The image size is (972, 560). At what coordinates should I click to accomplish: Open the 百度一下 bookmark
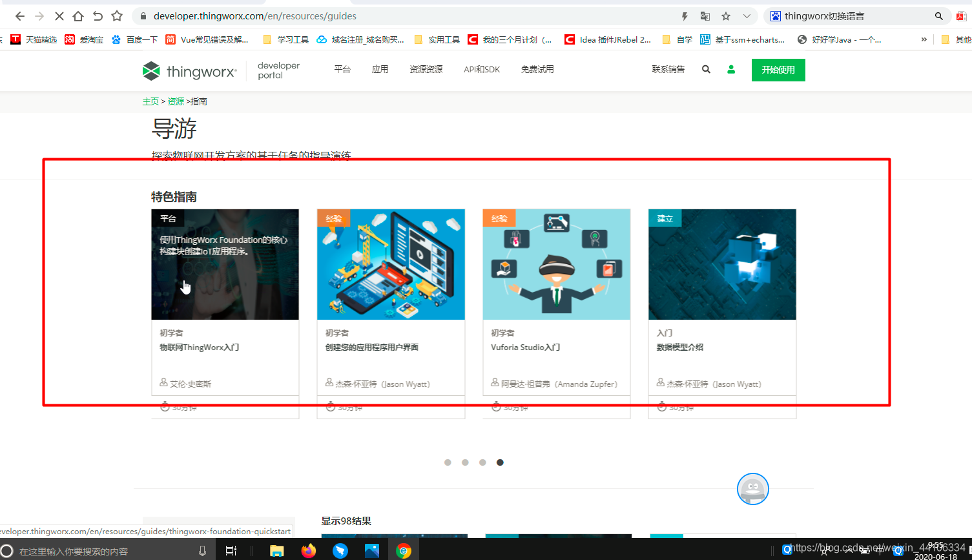click(x=134, y=39)
